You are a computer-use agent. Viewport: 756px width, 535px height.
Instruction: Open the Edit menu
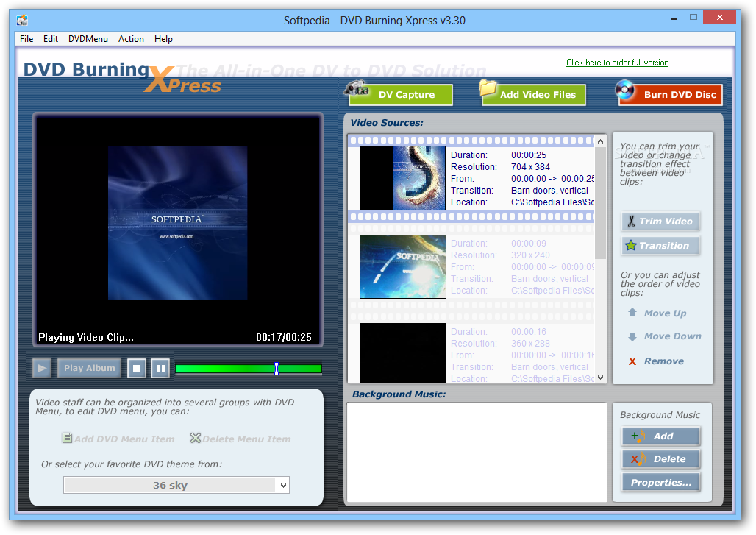[x=51, y=39]
